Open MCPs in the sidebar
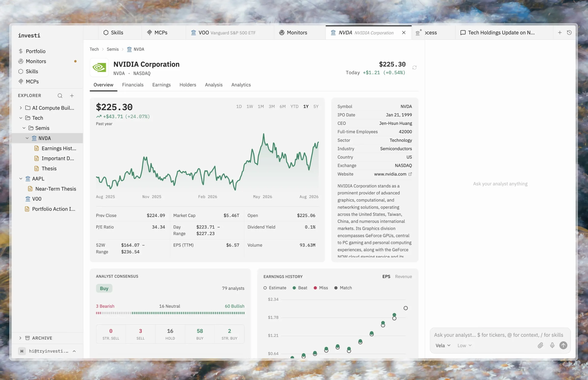The width and height of the screenshot is (588, 380). tap(47, 81)
